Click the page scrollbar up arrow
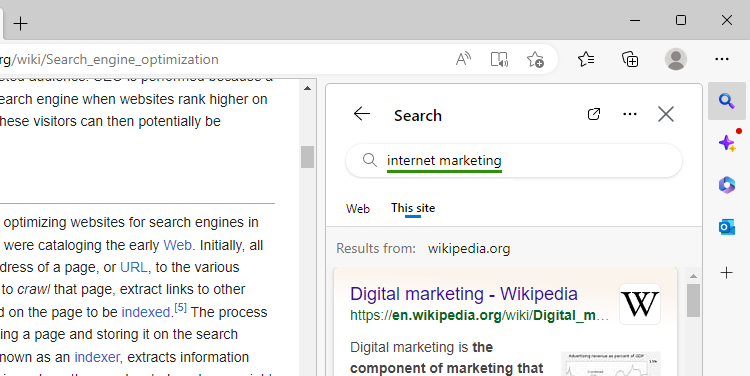This screenshot has width=750, height=376. coord(307,88)
